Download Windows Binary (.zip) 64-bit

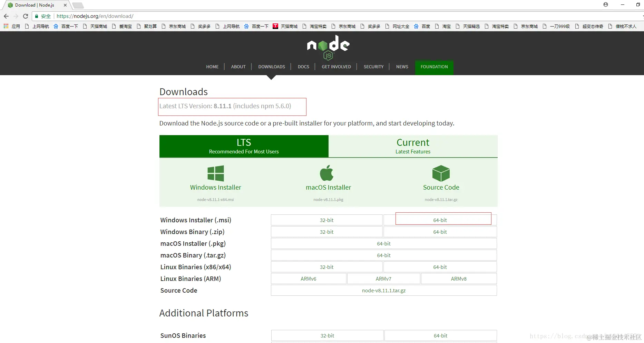tap(440, 232)
